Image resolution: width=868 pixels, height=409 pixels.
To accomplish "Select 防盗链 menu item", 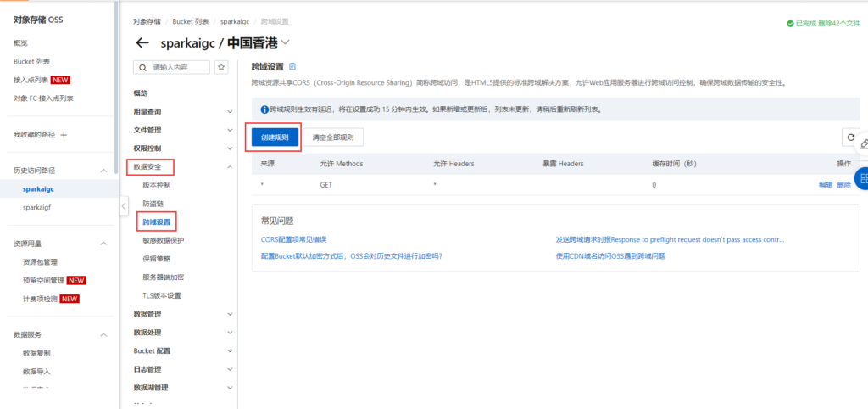I will click(153, 204).
